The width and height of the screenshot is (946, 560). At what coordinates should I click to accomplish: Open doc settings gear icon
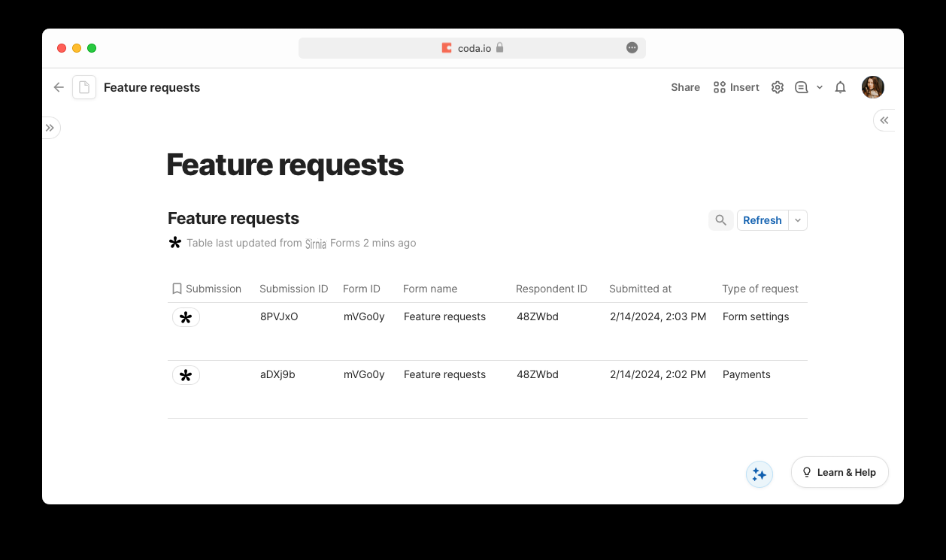[778, 87]
